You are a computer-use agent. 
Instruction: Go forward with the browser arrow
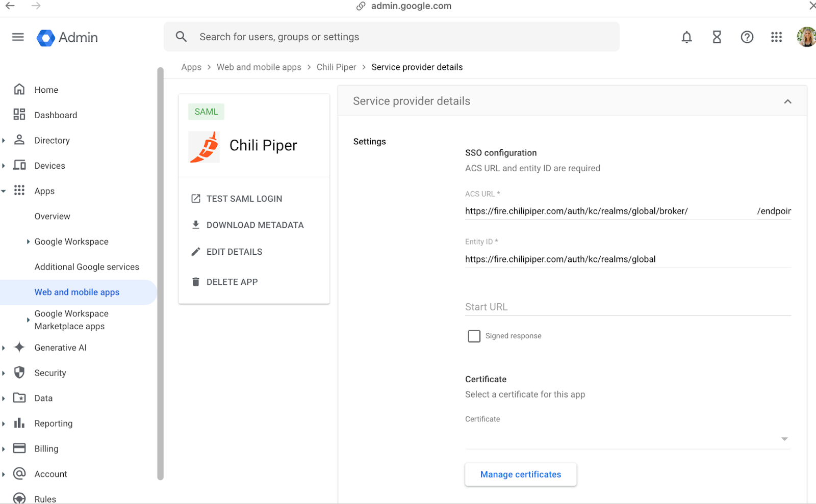point(36,6)
